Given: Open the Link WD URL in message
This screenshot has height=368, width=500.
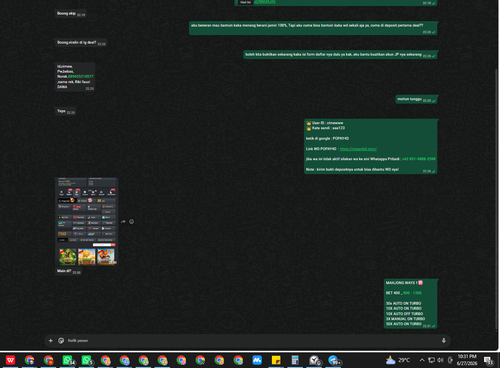Looking at the screenshot, I should [358, 149].
